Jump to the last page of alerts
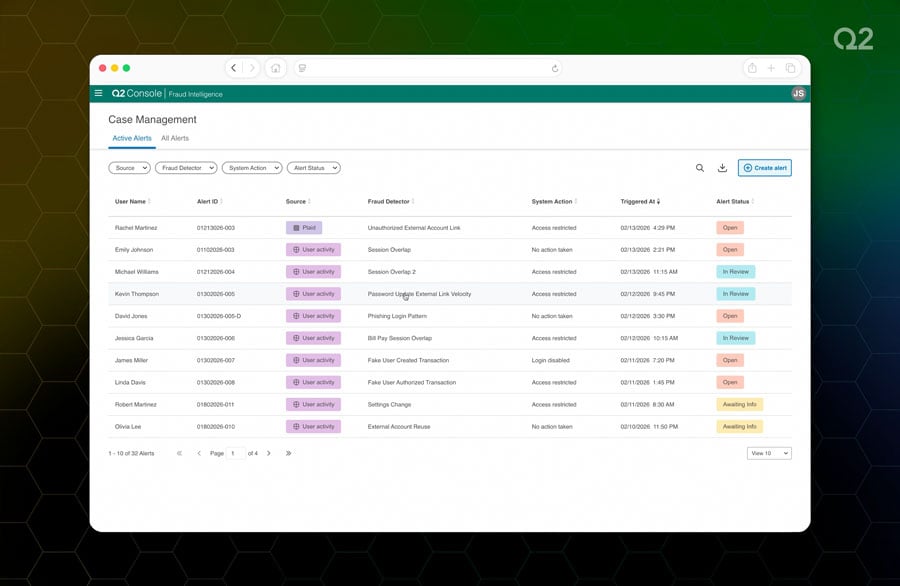Viewport: 900px width, 586px height. click(x=289, y=453)
